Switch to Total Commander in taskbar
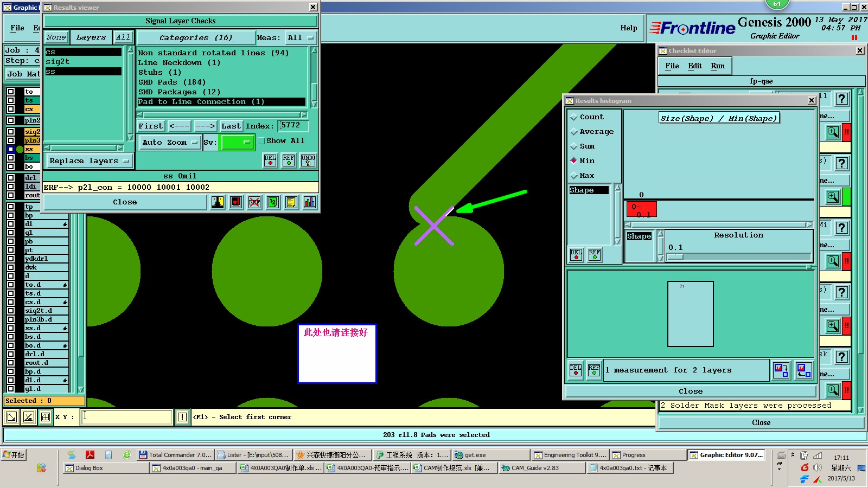The image size is (868, 488). [x=175, y=455]
